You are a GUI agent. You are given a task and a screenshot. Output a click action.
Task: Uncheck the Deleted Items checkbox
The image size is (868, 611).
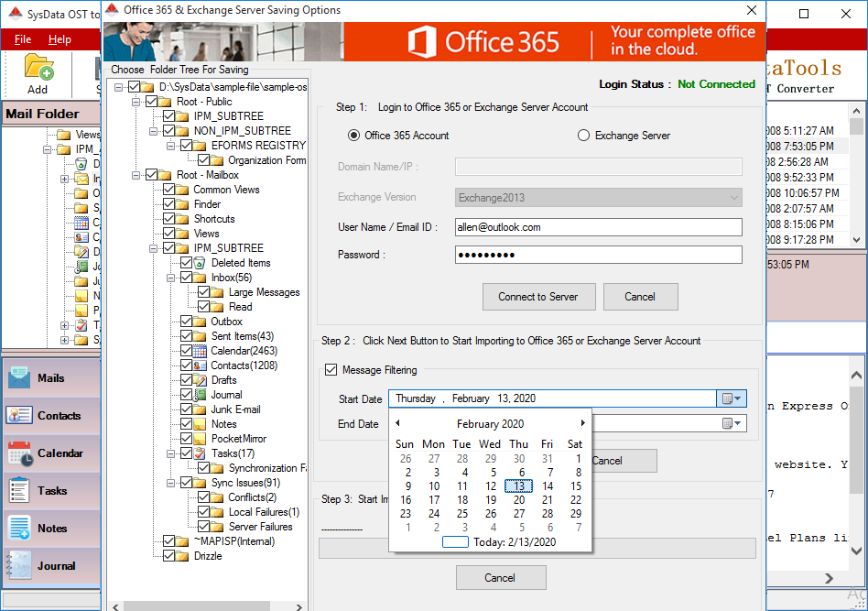(x=186, y=263)
